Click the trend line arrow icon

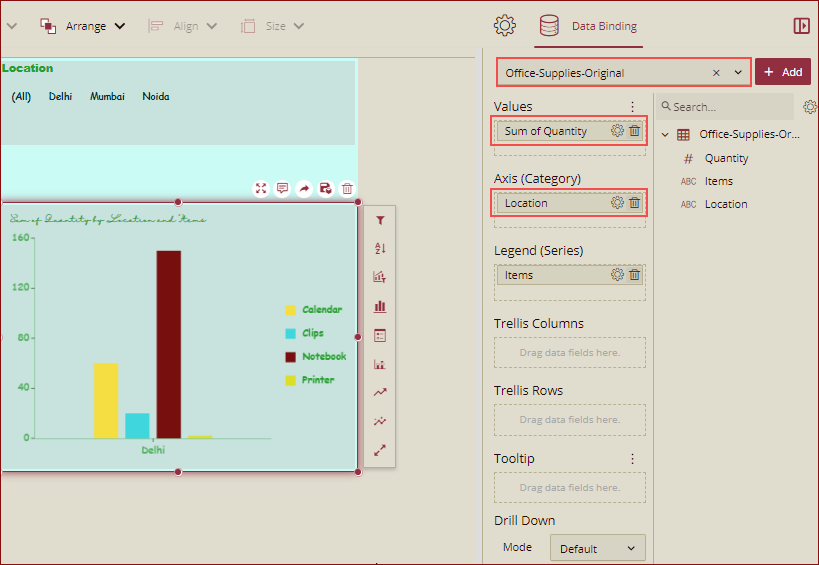pyautogui.click(x=380, y=393)
